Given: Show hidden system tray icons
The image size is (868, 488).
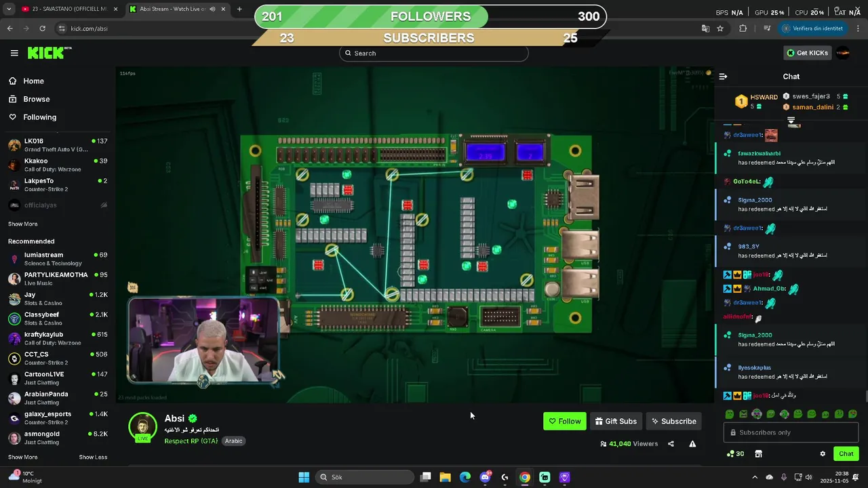Looking at the screenshot, I should [755, 477].
